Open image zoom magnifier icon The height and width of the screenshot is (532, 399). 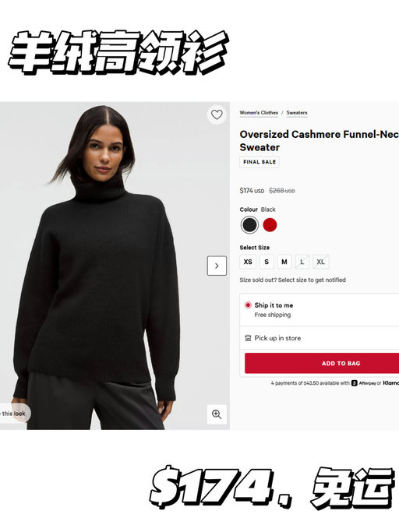click(x=217, y=414)
